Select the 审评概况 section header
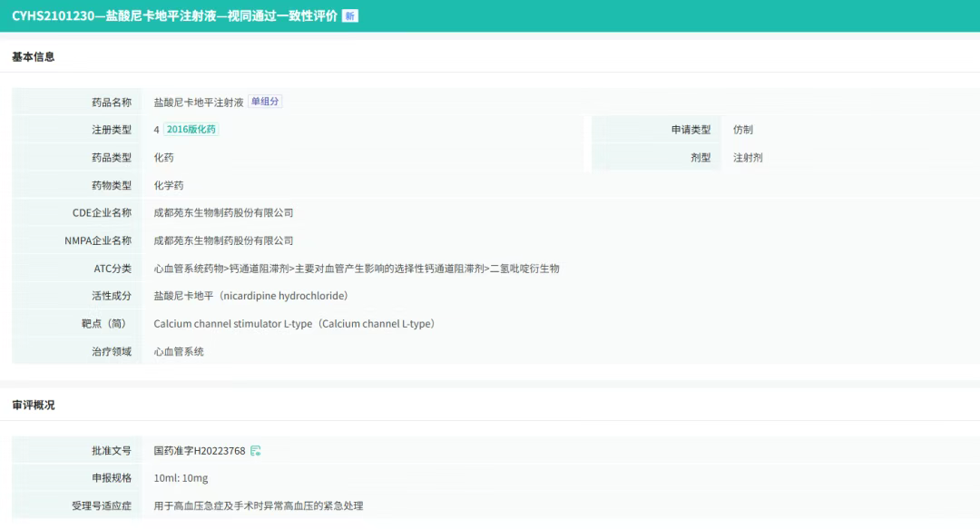Screen dimensions: 980x529 click(34, 406)
